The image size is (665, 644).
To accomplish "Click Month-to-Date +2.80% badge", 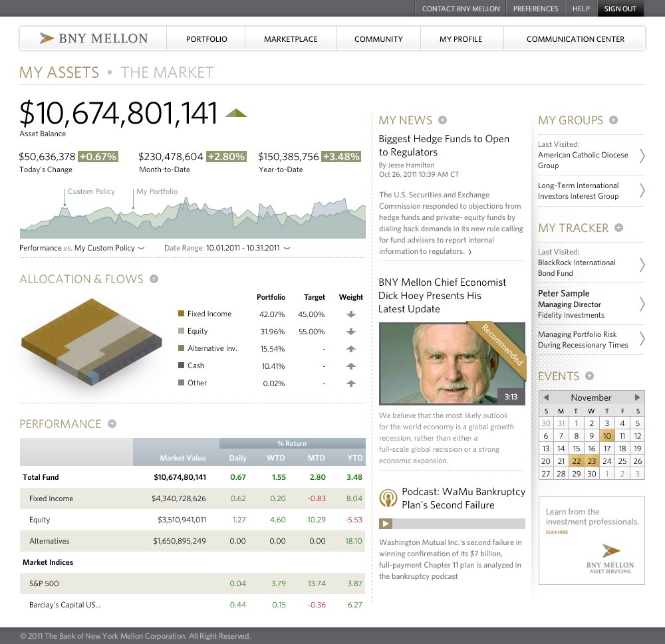I will 227,156.
